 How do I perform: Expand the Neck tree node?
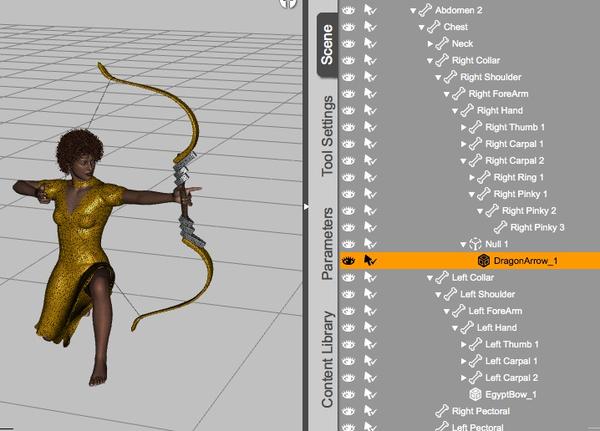(430, 44)
